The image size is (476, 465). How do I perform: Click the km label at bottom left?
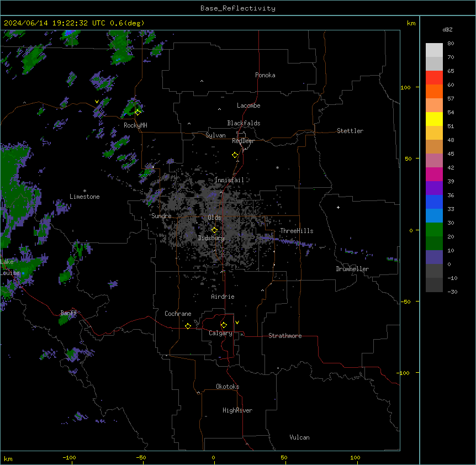click(8, 458)
